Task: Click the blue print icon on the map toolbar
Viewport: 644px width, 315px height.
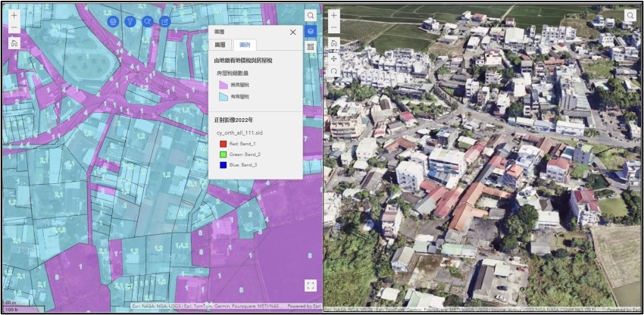Action: (114, 21)
